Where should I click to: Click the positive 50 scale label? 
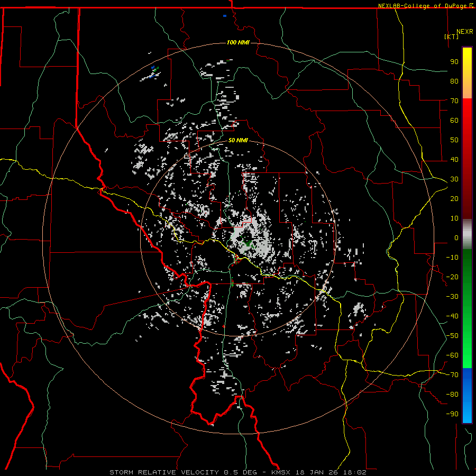pos(454,140)
